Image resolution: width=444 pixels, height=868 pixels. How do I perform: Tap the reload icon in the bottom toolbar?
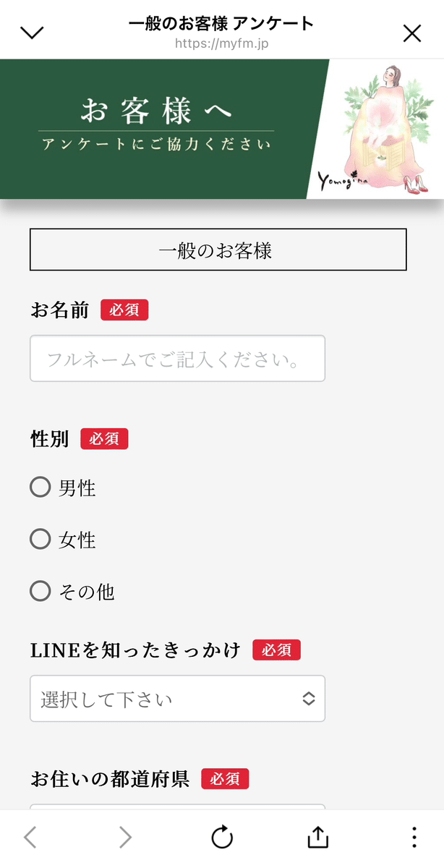pyautogui.click(x=222, y=837)
